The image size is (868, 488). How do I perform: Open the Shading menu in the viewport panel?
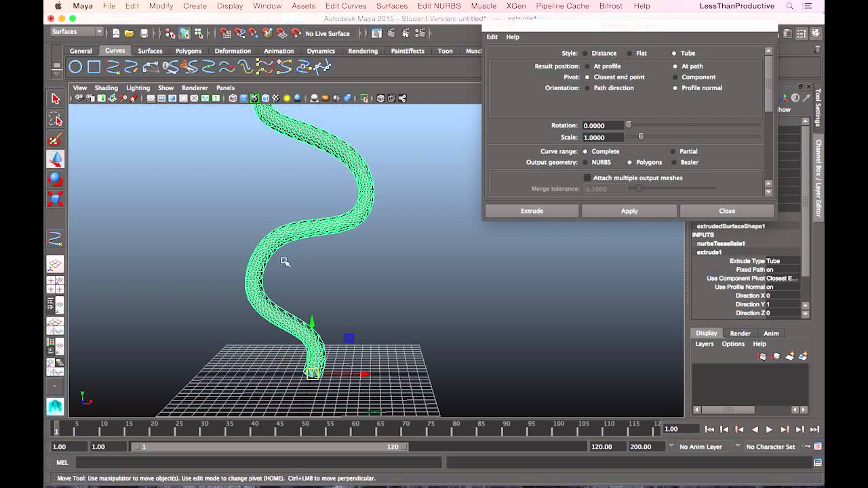[x=106, y=88]
